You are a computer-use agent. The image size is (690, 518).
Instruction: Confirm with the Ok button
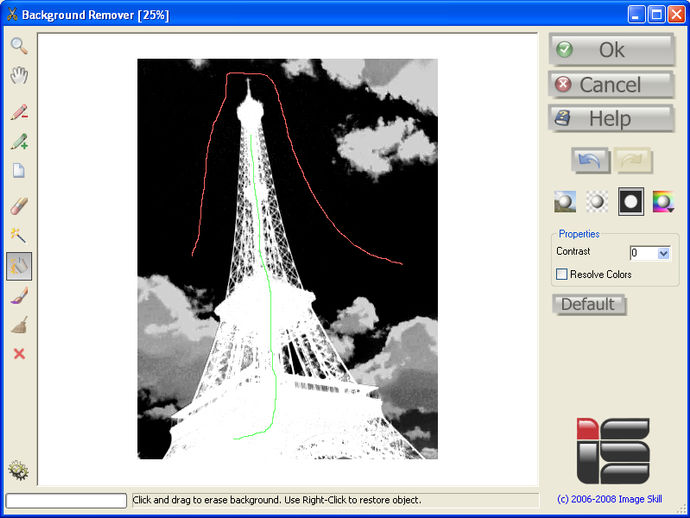click(x=611, y=49)
